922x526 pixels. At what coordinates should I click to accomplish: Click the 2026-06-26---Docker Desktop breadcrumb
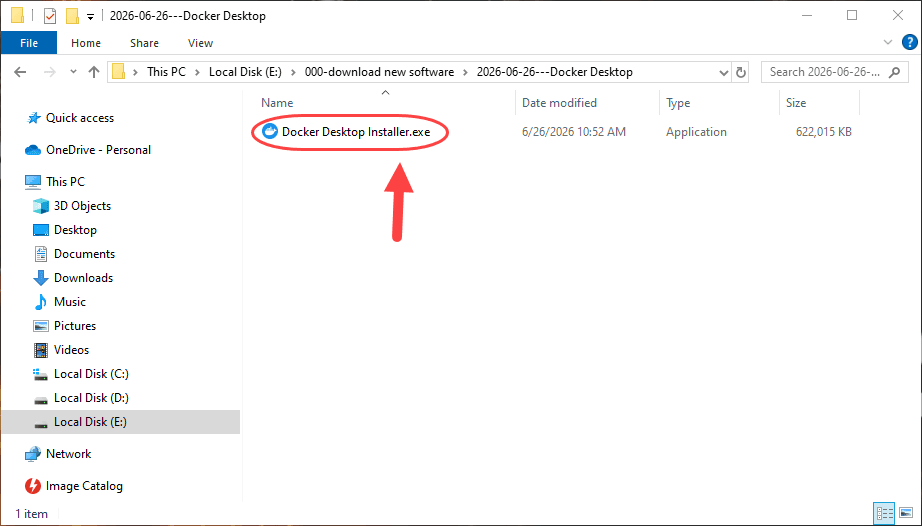point(554,72)
